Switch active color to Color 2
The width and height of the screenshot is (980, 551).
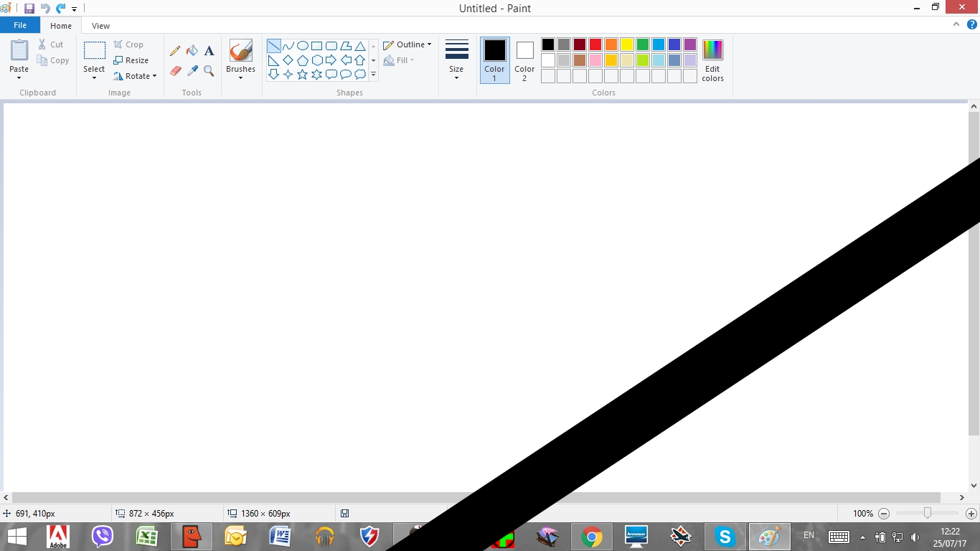[524, 60]
